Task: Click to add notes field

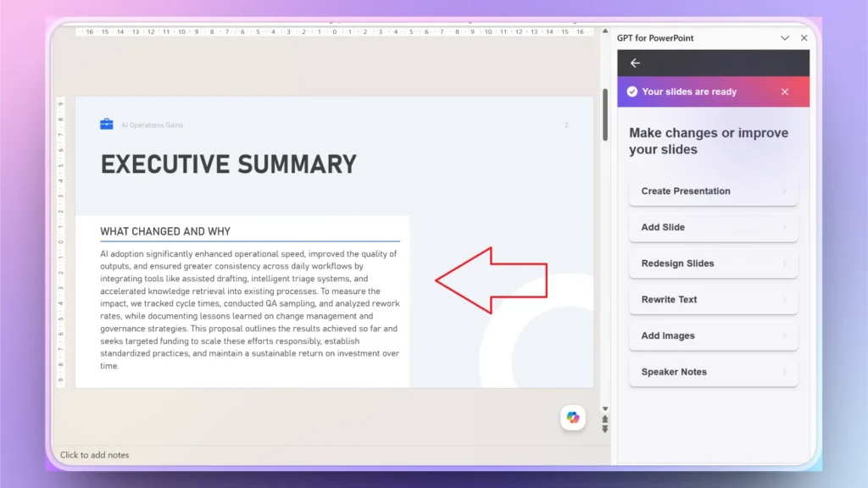Action: [x=95, y=455]
